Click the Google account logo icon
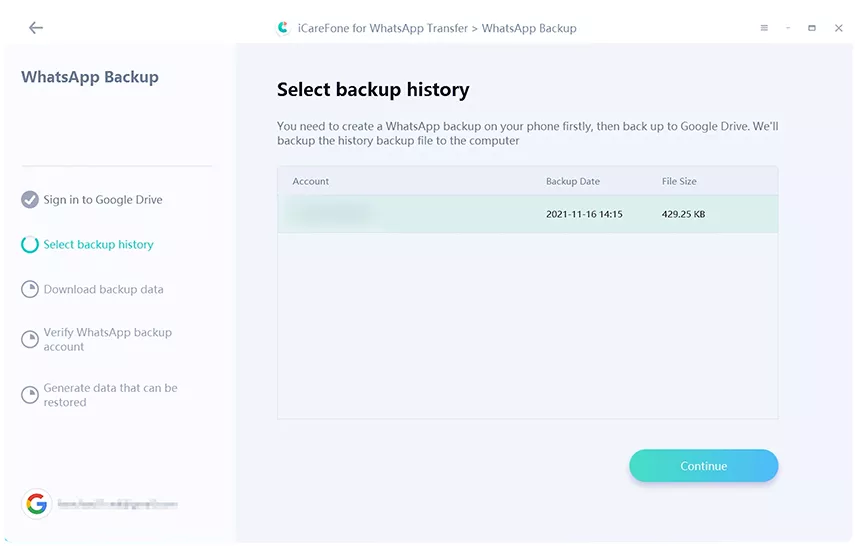This screenshot has height=546, width=855. [x=37, y=504]
